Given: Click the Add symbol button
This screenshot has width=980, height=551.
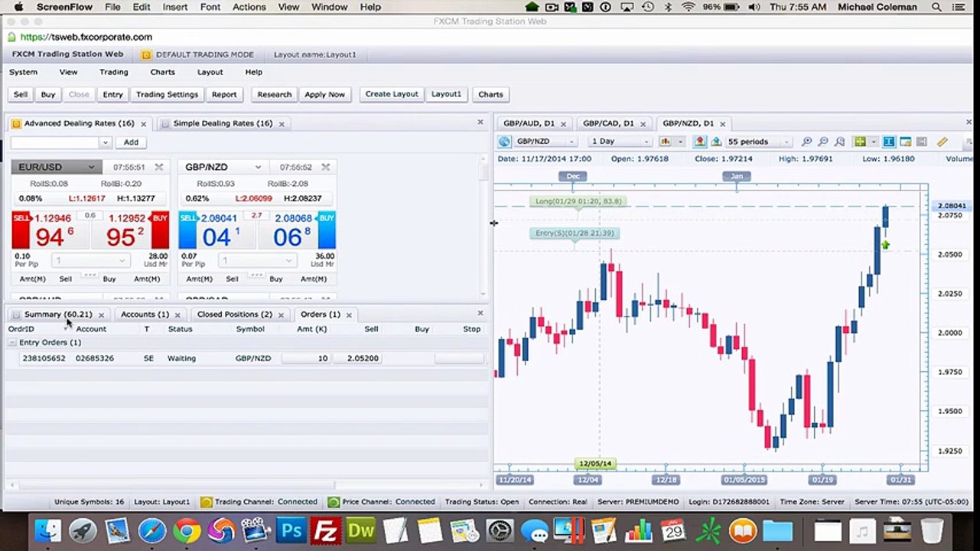Looking at the screenshot, I should [x=131, y=142].
